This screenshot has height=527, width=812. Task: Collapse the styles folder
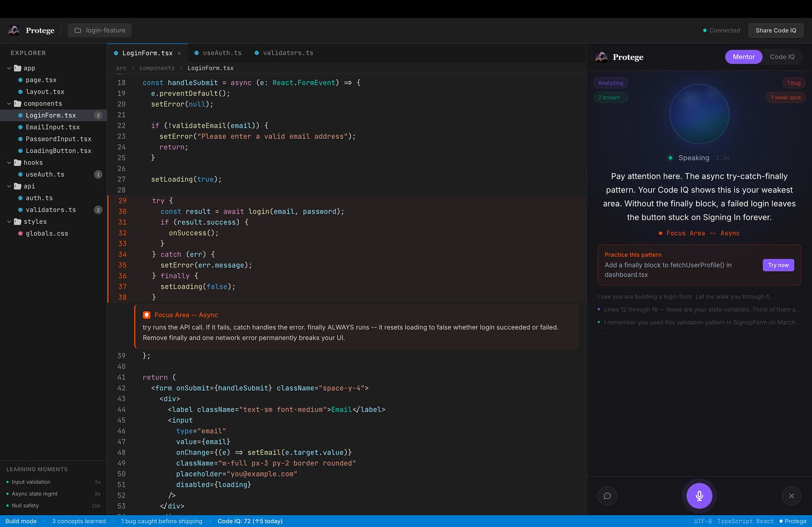(9, 222)
